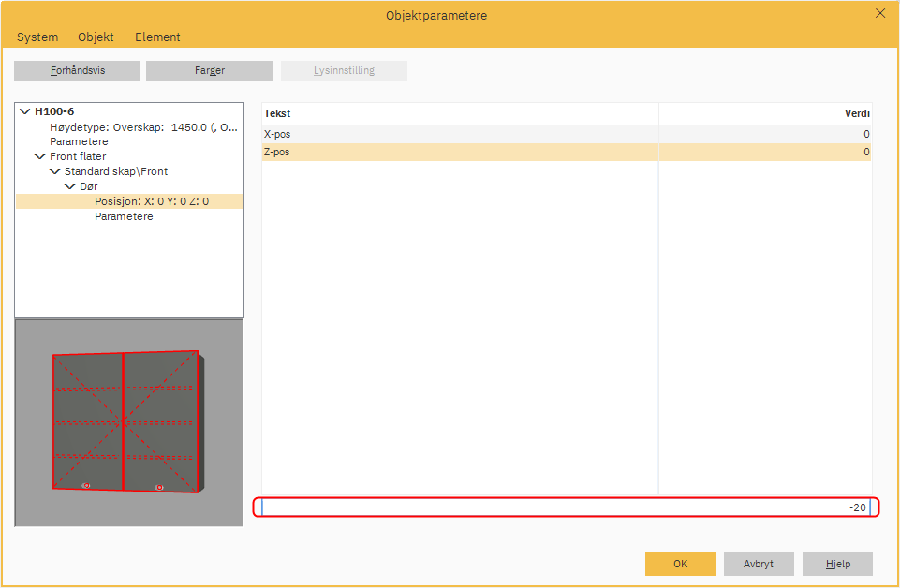Click the value input field showing -20

point(566,507)
